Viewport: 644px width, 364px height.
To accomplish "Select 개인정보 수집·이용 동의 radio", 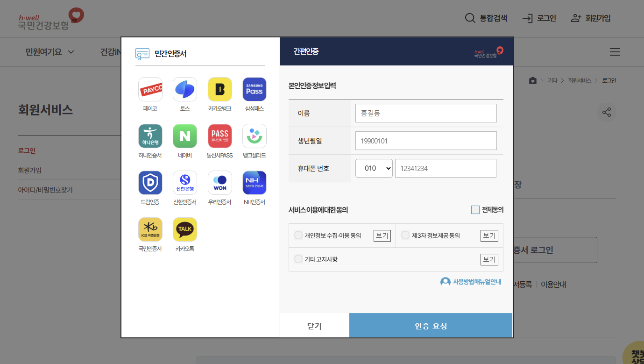I will 298,235.
